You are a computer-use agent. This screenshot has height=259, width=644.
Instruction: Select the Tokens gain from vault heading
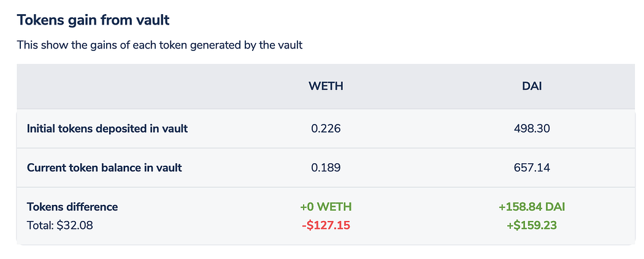click(93, 20)
